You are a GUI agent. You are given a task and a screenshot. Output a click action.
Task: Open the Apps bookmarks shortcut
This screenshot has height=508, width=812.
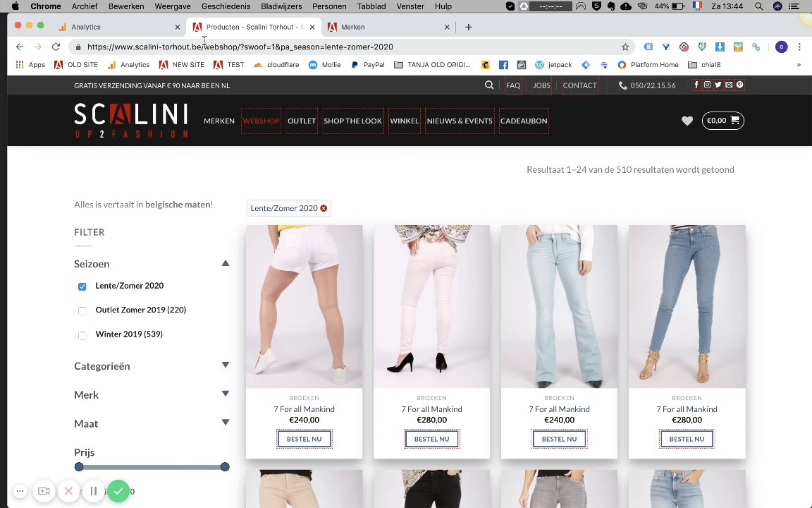point(30,65)
